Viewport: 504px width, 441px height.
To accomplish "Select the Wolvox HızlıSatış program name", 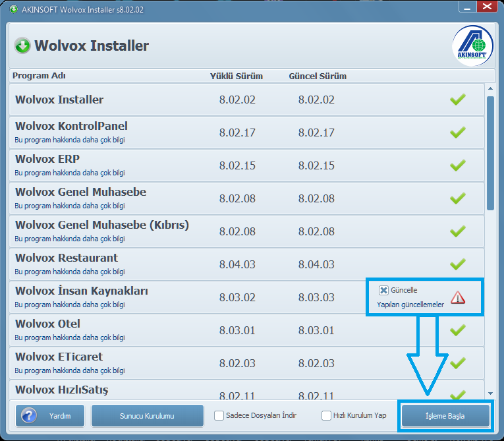I will coord(62,390).
